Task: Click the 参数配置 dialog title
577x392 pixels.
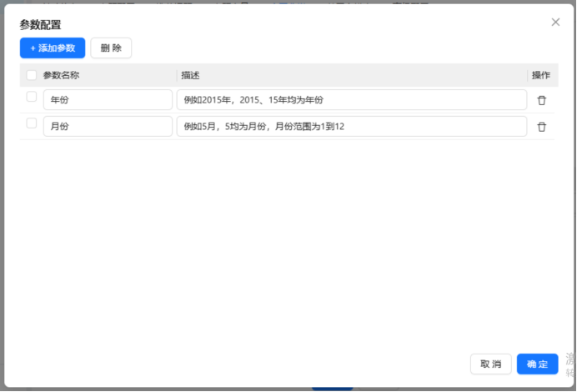Action: [x=40, y=25]
